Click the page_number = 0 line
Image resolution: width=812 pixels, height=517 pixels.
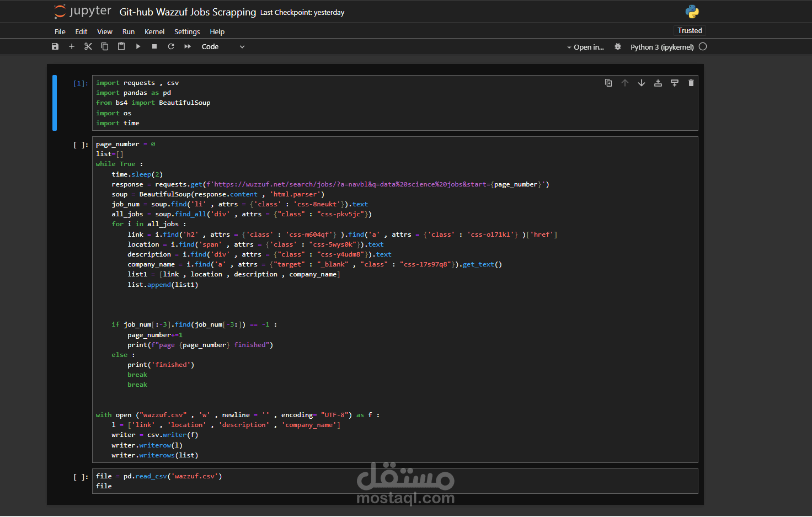coord(126,144)
